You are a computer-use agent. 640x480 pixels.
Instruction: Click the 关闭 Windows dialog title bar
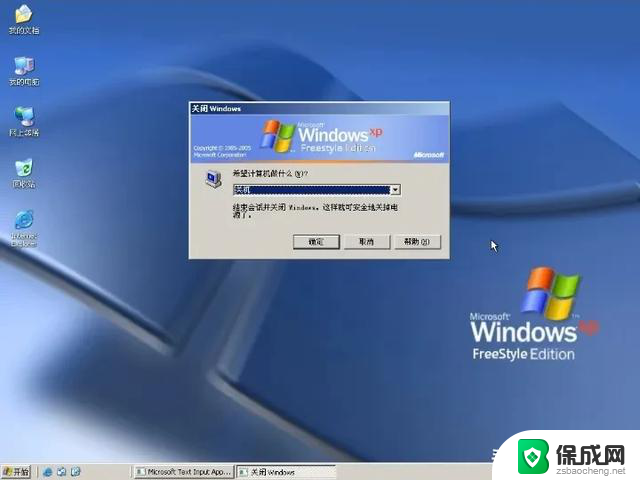click(x=319, y=108)
